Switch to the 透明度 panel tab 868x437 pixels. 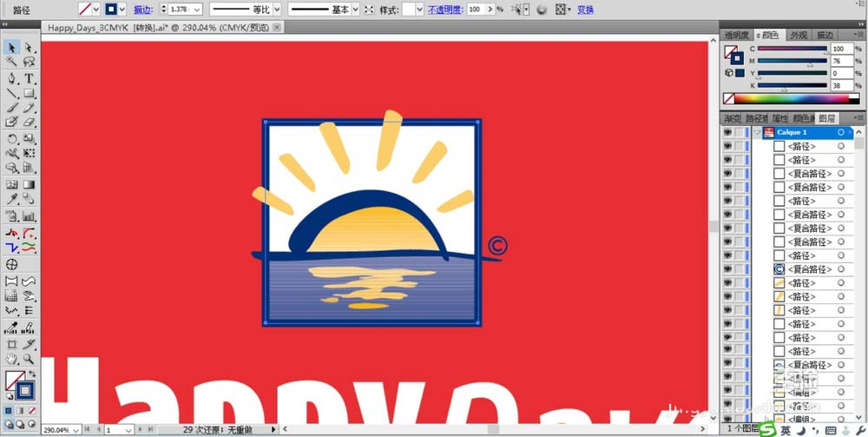(737, 35)
